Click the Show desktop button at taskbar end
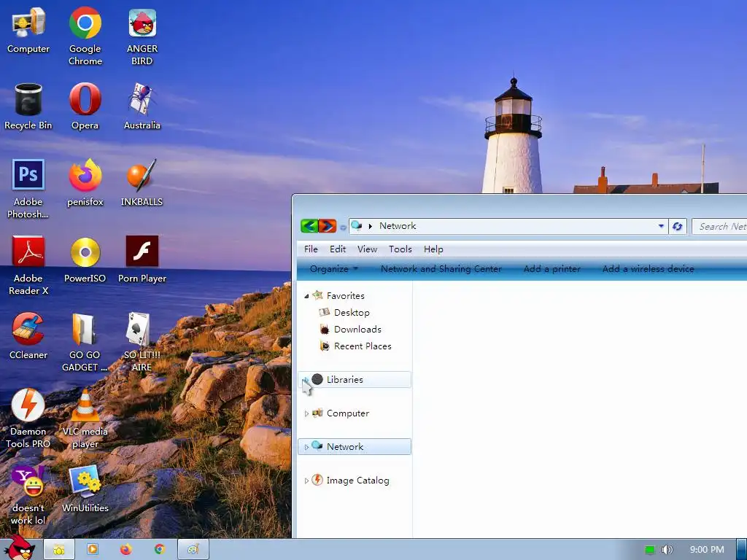Viewport: 747px width, 560px height. click(x=741, y=550)
